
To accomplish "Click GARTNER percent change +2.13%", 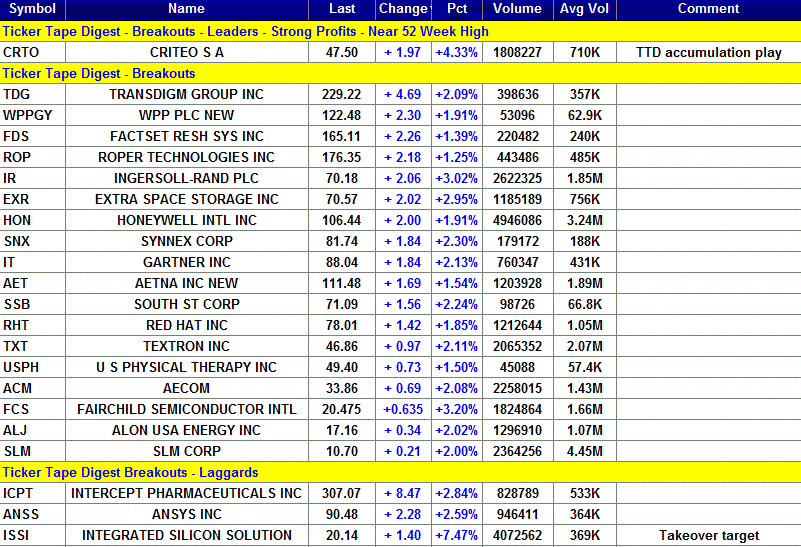I will (457, 262).
